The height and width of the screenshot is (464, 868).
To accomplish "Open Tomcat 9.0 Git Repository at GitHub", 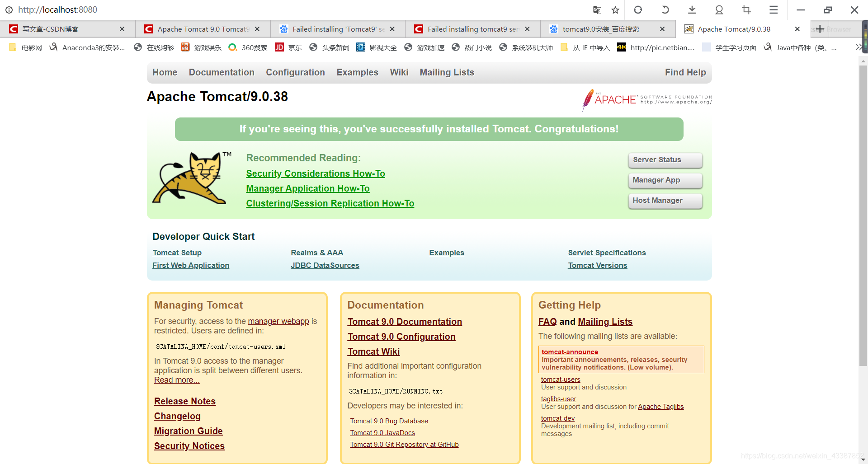I will point(404,445).
